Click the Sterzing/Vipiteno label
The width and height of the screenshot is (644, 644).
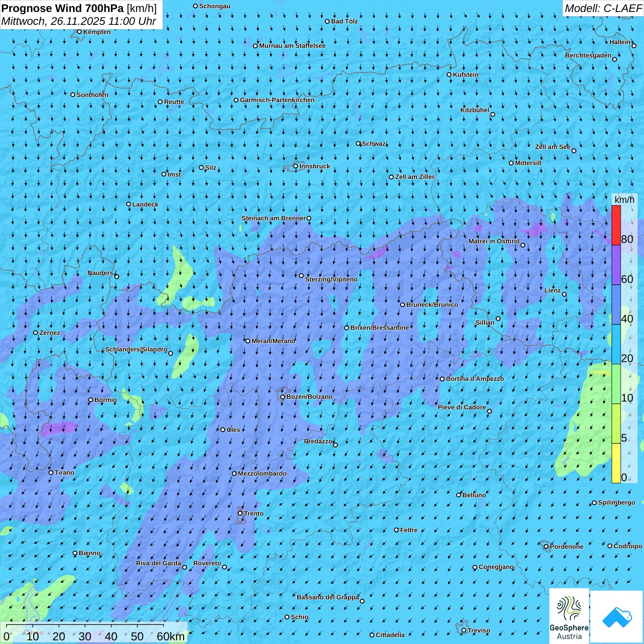pos(331,279)
